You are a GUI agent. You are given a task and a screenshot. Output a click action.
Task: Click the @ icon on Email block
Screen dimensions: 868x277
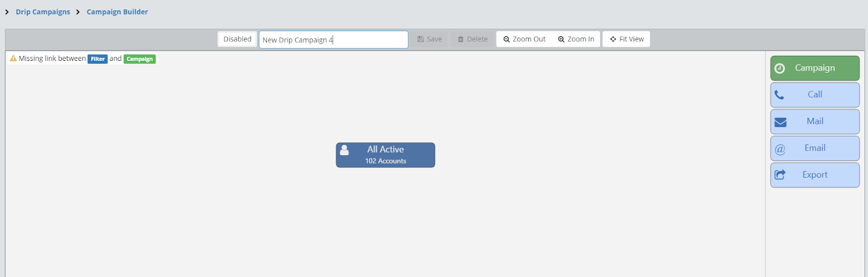780,149
